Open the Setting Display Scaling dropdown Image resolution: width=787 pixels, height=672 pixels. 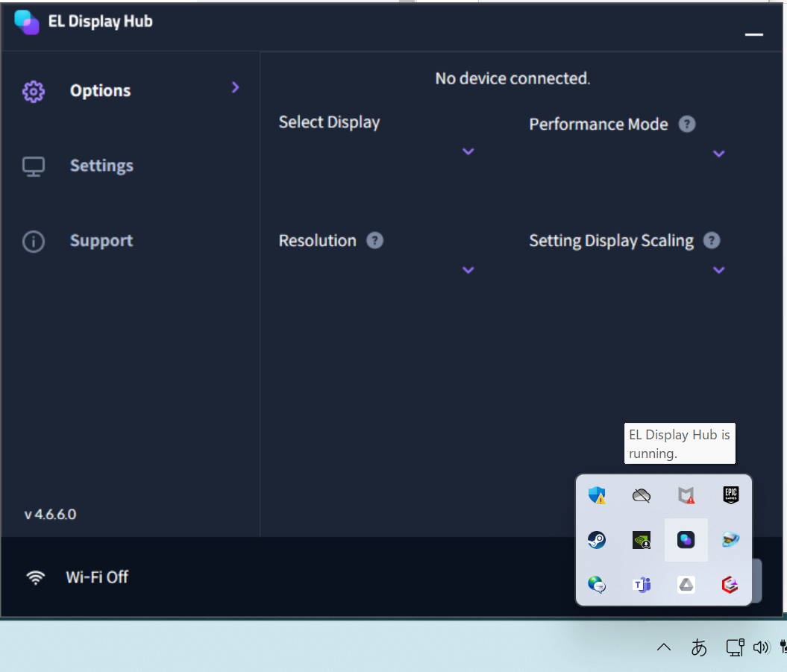718,270
